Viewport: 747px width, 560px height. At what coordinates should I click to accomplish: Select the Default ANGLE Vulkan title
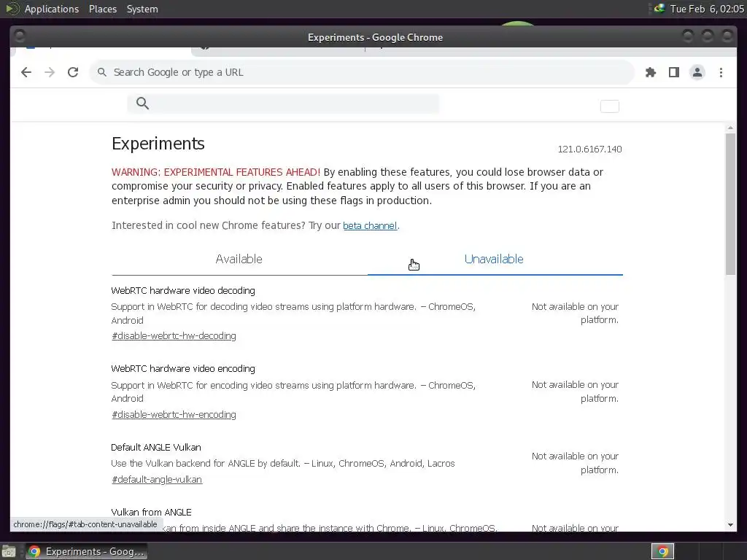coord(156,448)
